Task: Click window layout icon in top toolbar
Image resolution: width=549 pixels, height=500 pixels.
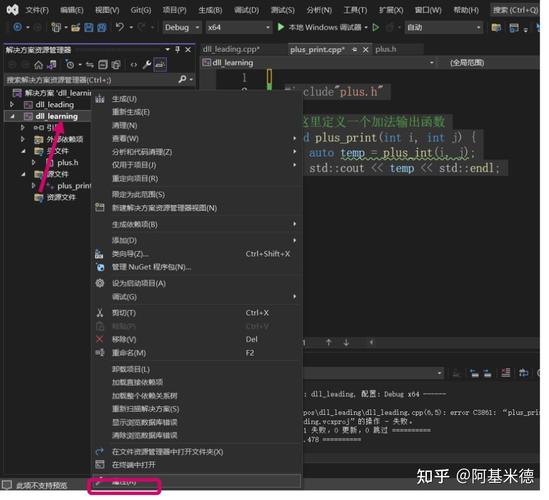Action: [514, 27]
